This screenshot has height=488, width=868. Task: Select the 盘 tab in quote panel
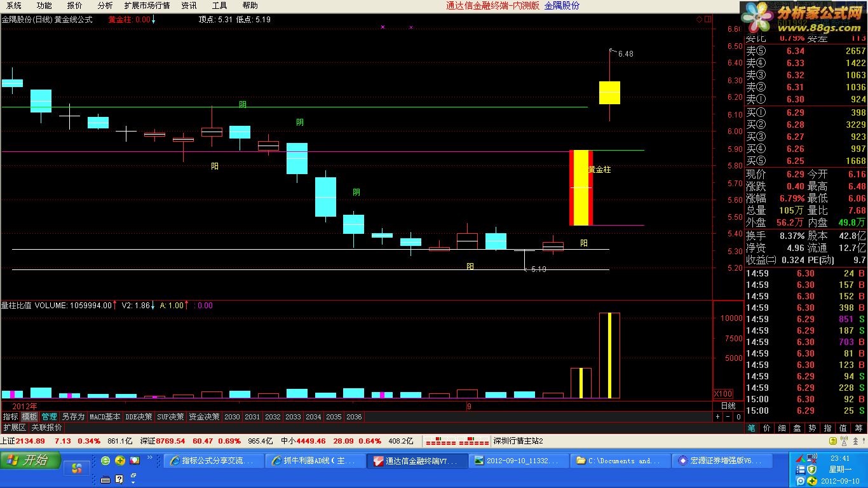point(797,428)
